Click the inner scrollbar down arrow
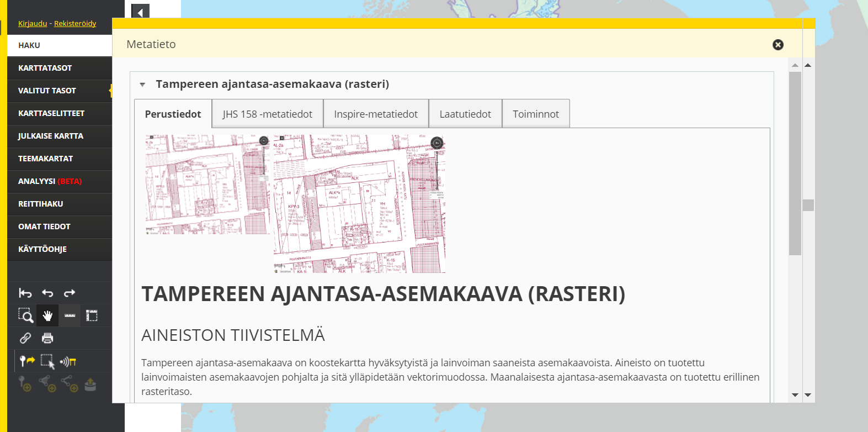Screen dimensions: 868x432 click(x=795, y=394)
